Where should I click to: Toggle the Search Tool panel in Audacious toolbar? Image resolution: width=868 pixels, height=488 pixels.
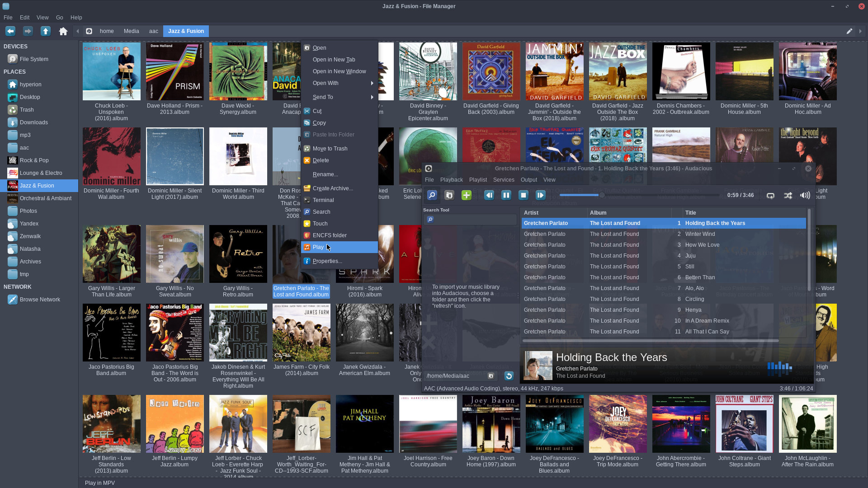pyautogui.click(x=432, y=195)
